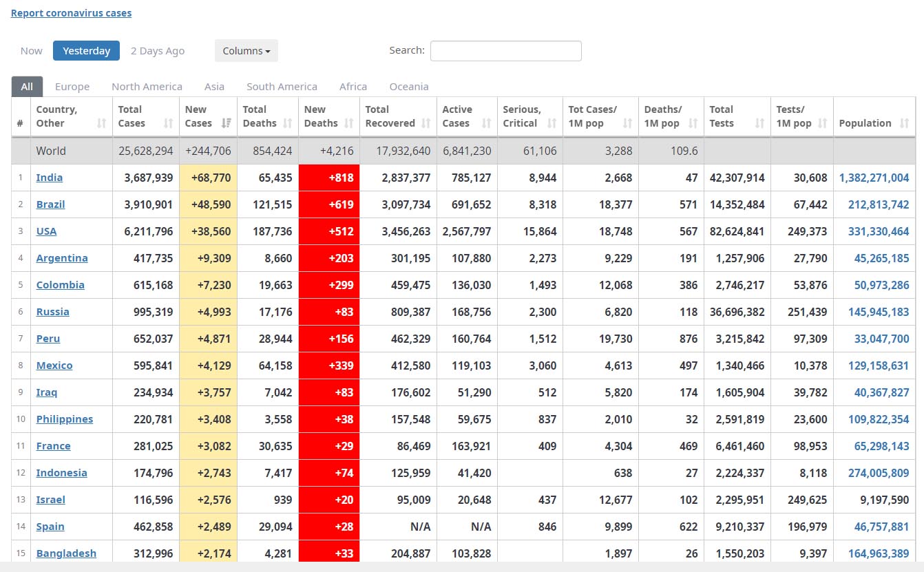
Task: Switch to the Now view
Action: tap(32, 51)
